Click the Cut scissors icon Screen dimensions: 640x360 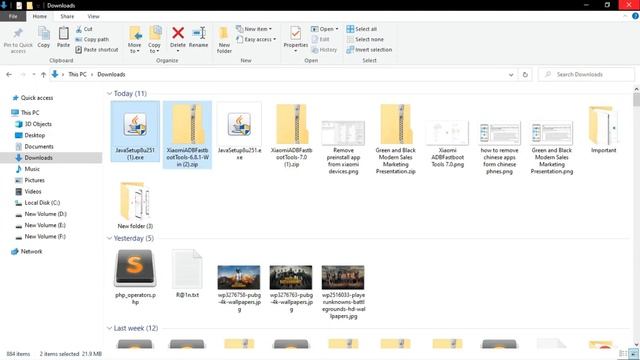[x=79, y=29]
